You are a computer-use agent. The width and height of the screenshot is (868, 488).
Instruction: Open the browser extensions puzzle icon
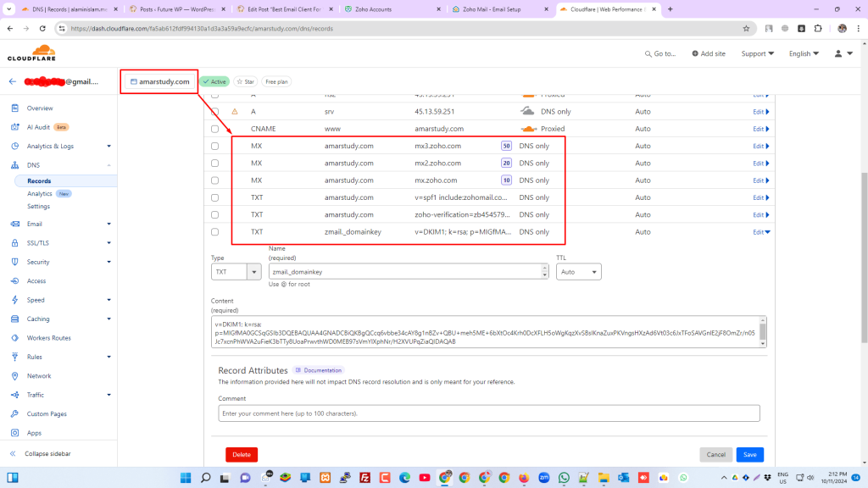[818, 28]
